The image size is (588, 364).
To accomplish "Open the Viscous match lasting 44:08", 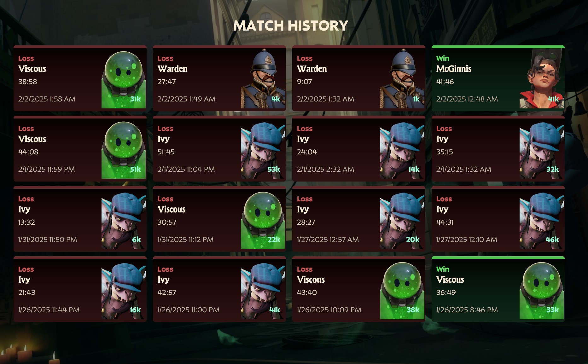I will pyautogui.click(x=80, y=149).
